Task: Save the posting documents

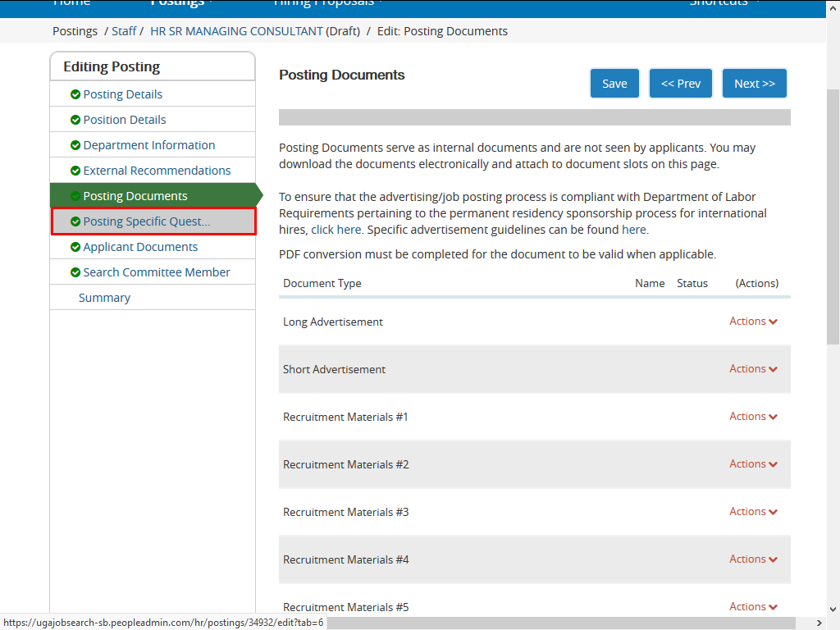Action: [x=614, y=84]
